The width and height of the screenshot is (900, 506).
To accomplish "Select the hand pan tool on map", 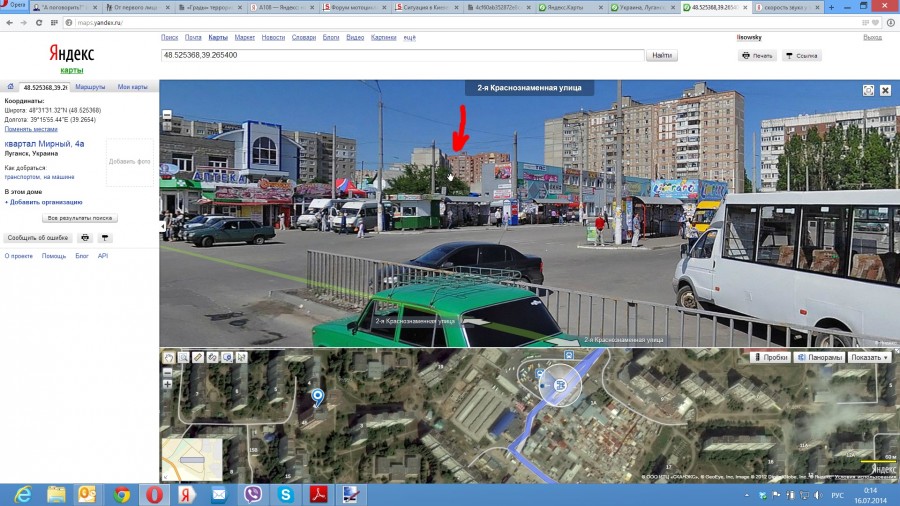I will [x=169, y=357].
